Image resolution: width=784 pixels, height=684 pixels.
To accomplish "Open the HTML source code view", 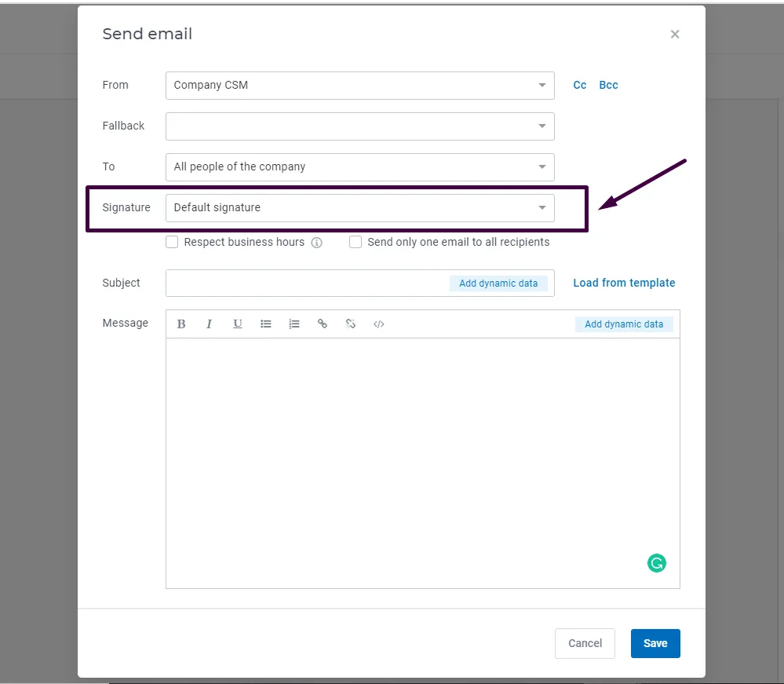I will click(x=379, y=324).
